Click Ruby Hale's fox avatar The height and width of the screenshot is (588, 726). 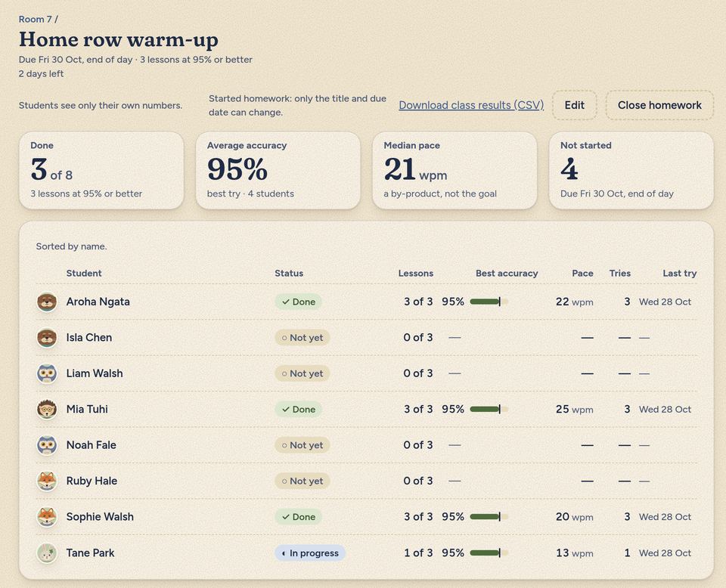click(x=47, y=481)
